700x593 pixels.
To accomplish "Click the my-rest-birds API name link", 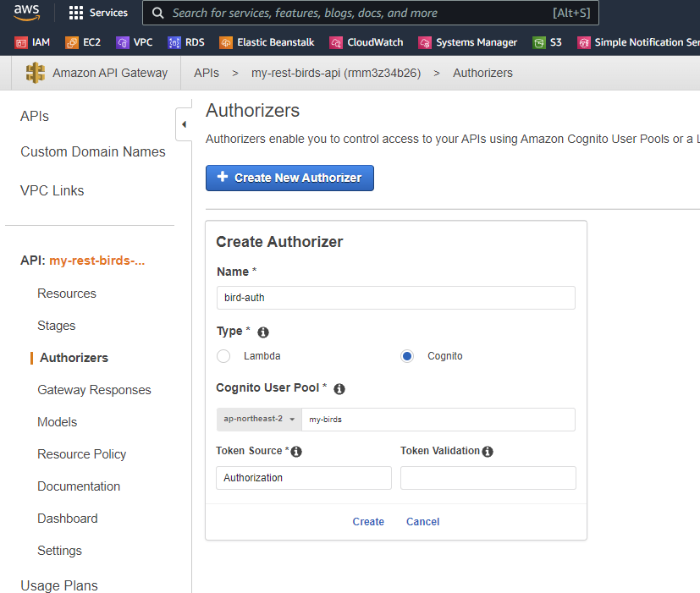I will click(96, 261).
